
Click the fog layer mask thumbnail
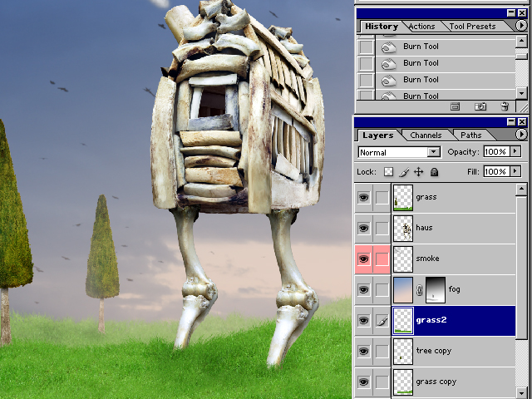point(436,289)
